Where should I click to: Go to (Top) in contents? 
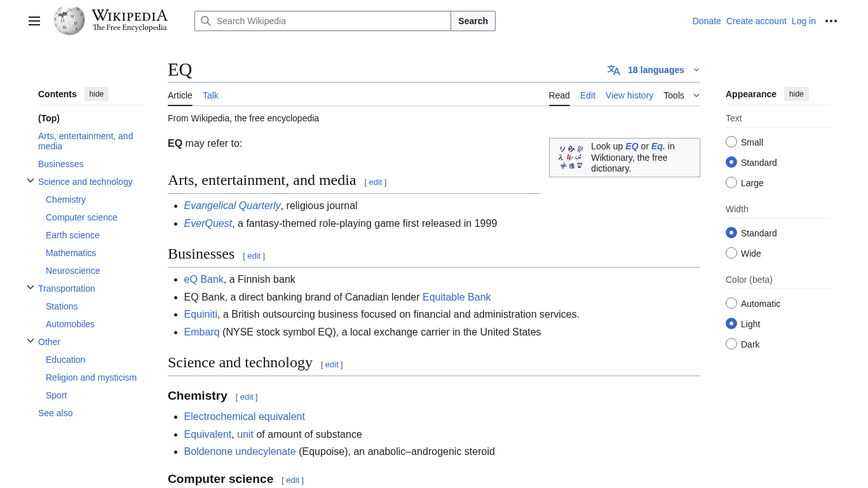click(49, 118)
